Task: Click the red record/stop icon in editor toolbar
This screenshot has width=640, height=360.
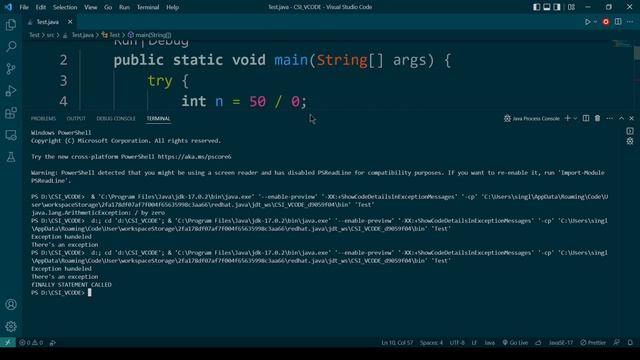Action: (606, 22)
